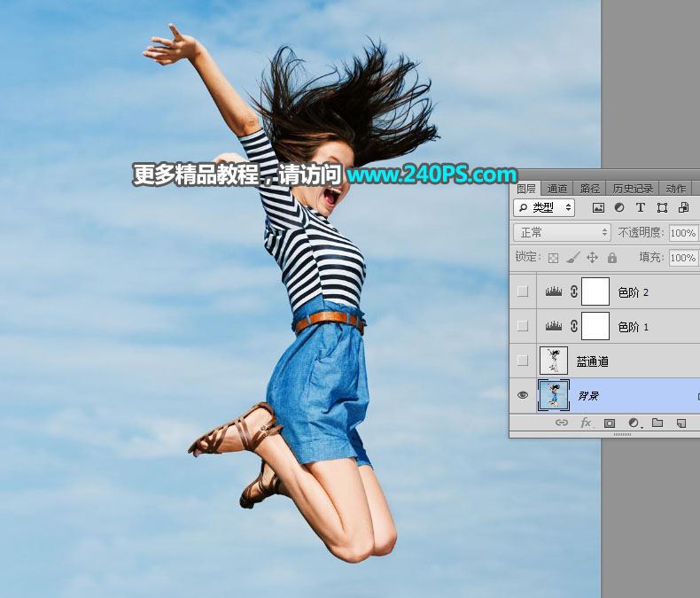
Task: Open the 正常 blend mode dropdown
Action: (563, 232)
